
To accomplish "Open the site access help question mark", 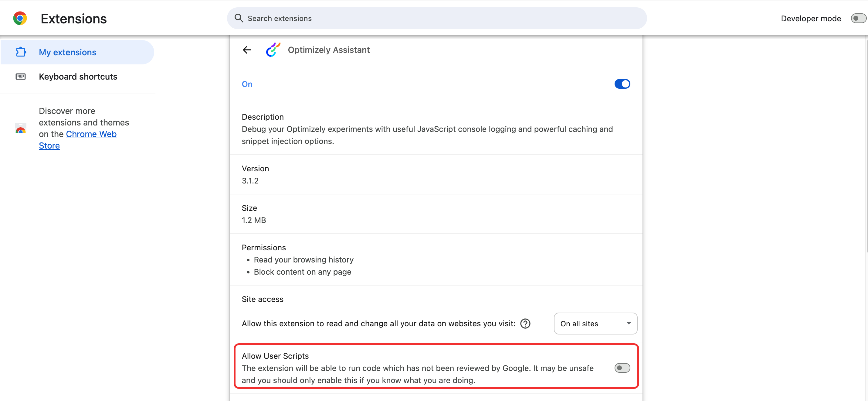I will coord(525,324).
